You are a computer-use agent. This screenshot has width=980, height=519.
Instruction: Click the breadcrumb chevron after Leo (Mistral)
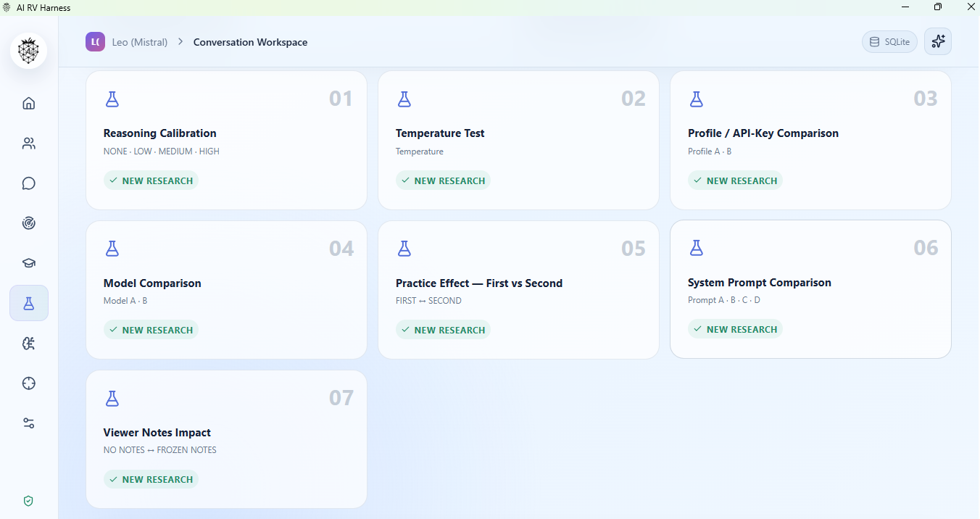coord(180,42)
